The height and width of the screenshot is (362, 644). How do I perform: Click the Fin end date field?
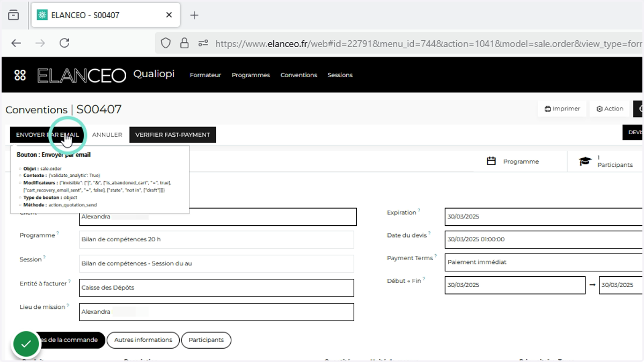tap(621, 285)
